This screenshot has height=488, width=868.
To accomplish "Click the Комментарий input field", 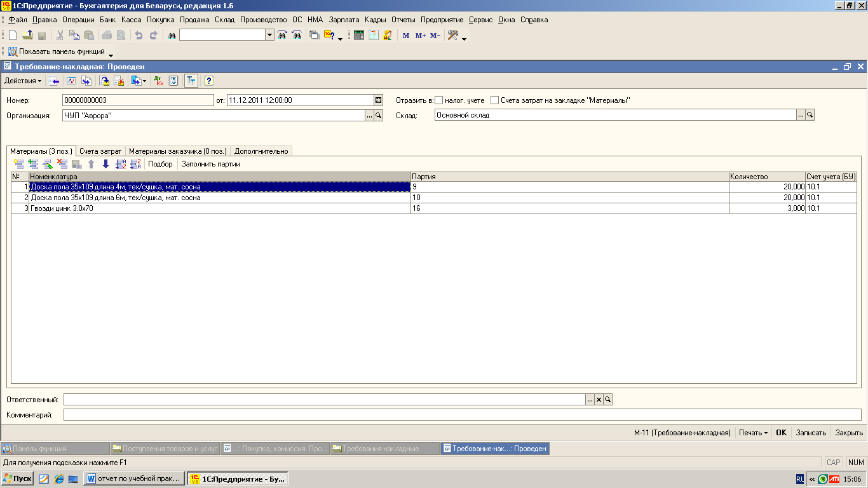I will click(x=463, y=415).
